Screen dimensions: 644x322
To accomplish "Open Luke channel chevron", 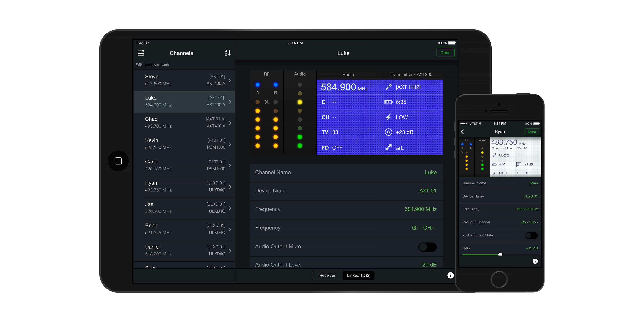I will pos(230,102).
